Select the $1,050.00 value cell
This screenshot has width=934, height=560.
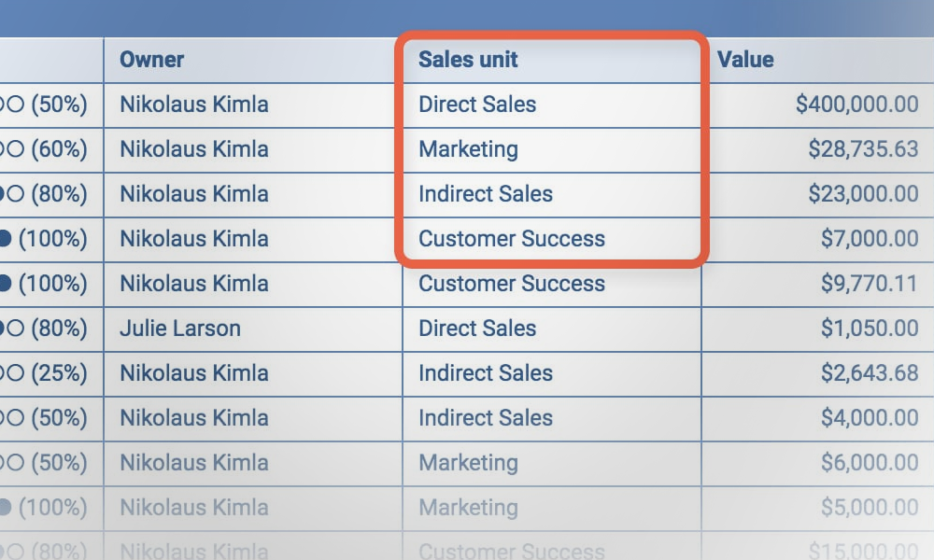pos(870,329)
